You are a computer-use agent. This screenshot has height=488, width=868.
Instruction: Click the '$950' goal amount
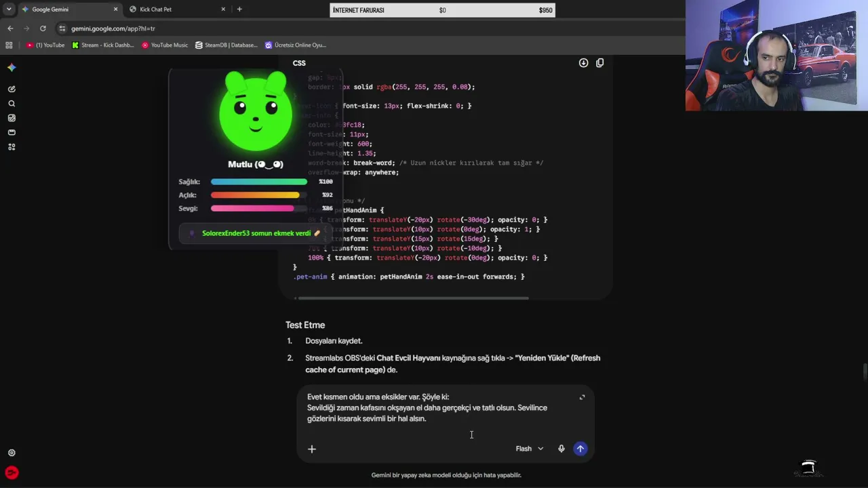point(545,10)
